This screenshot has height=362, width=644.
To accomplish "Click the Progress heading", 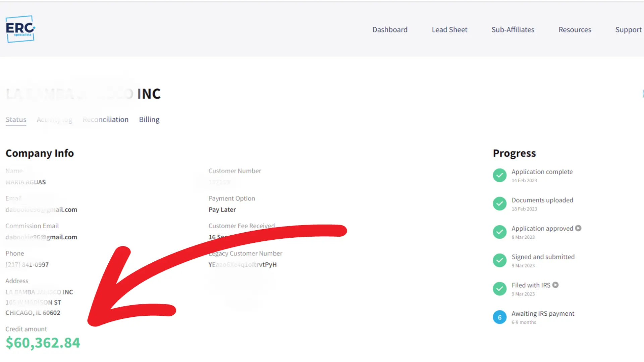I will [x=514, y=153].
